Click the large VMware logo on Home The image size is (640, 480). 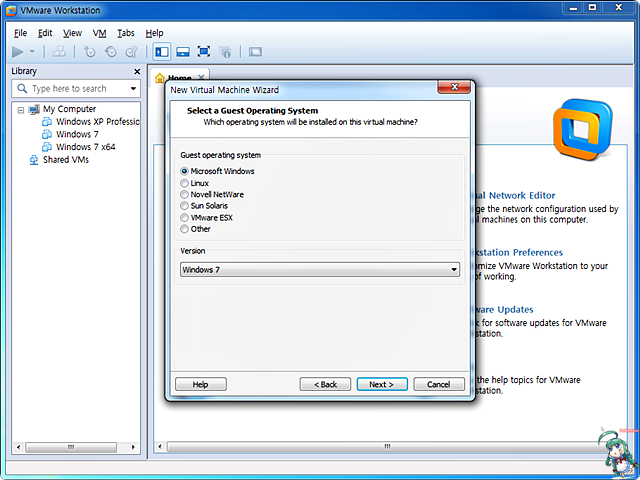point(582,129)
